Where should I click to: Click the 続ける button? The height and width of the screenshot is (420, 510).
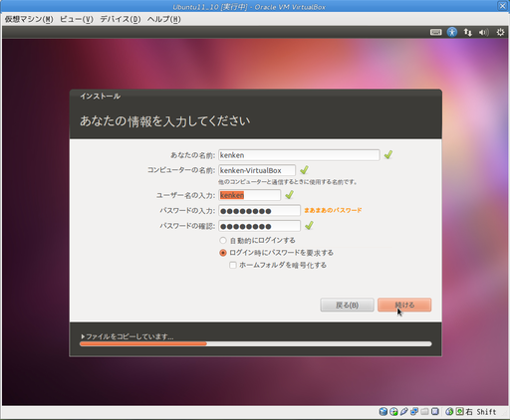404,305
